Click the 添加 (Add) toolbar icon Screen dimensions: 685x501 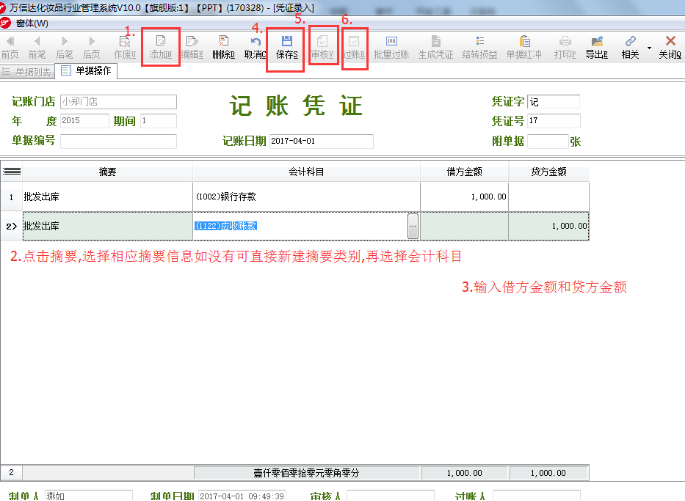160,46
